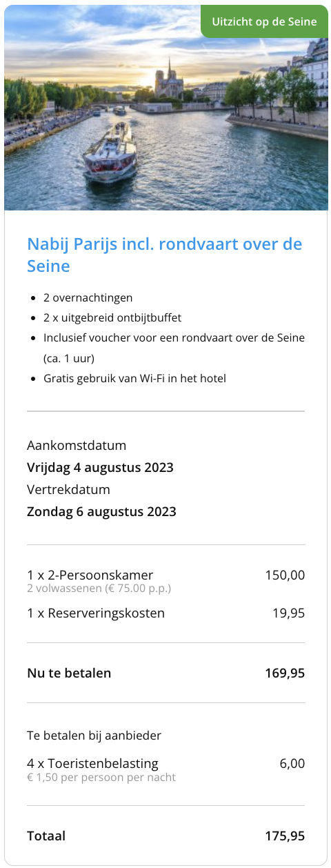Click the Seine cruise voucher bullet text

[x=174, y=348]
